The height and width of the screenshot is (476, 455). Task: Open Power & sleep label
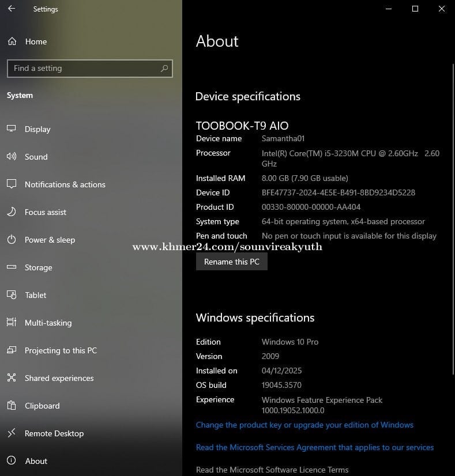[50, 240]
